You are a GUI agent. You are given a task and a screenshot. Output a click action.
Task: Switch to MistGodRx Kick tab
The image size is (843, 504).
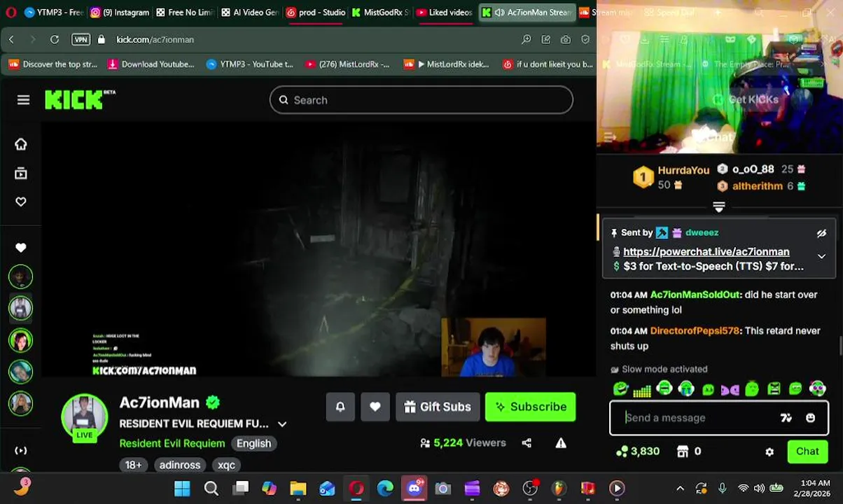click(x=380, y=12)
